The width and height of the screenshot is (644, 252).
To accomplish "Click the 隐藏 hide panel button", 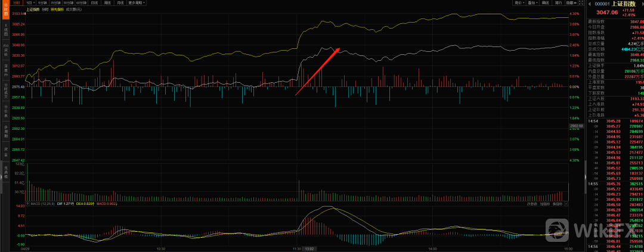I will point(571,3).
